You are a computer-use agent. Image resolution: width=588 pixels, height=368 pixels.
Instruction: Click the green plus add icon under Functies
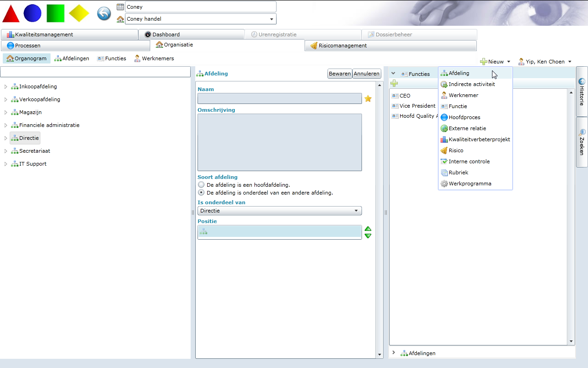394,83
